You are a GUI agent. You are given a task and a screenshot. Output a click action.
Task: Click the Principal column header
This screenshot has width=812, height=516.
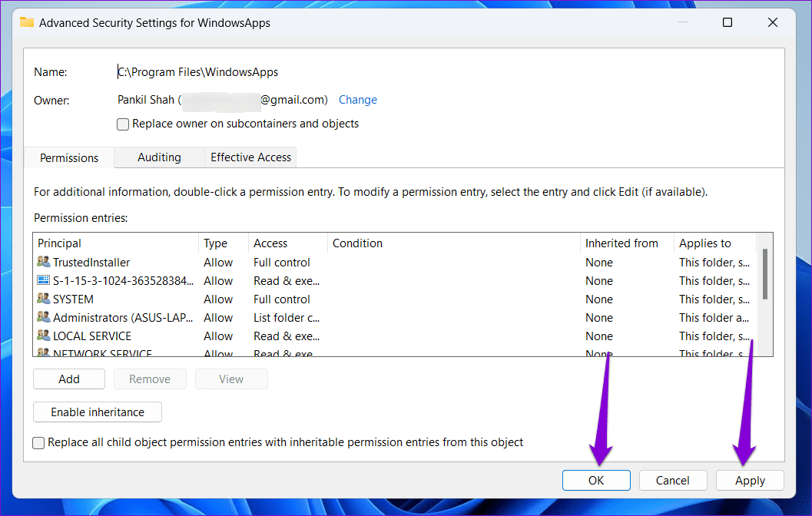coord(116,243)
